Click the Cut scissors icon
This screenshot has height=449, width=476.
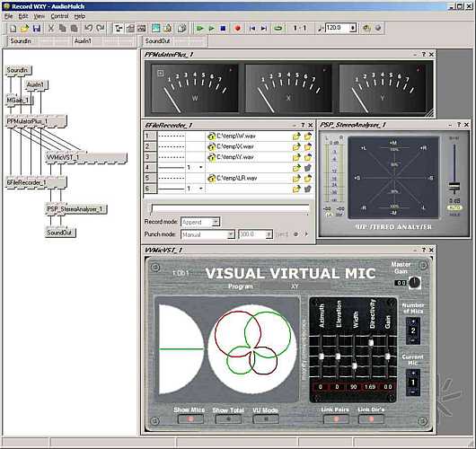point(51,29)
